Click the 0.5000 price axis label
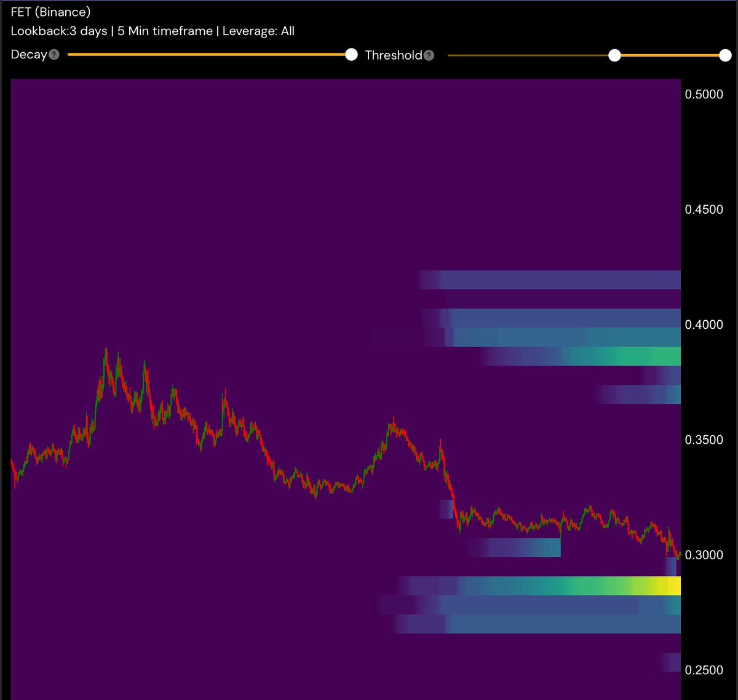The height and width of the screenshot is (700, 738). [x=704, y=95]
